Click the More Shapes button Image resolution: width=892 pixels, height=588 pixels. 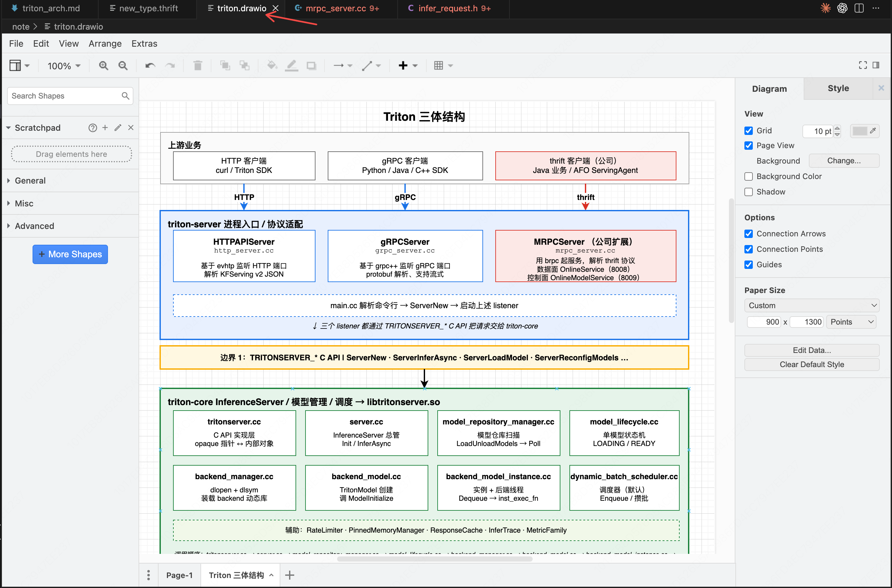click(70, 254)
